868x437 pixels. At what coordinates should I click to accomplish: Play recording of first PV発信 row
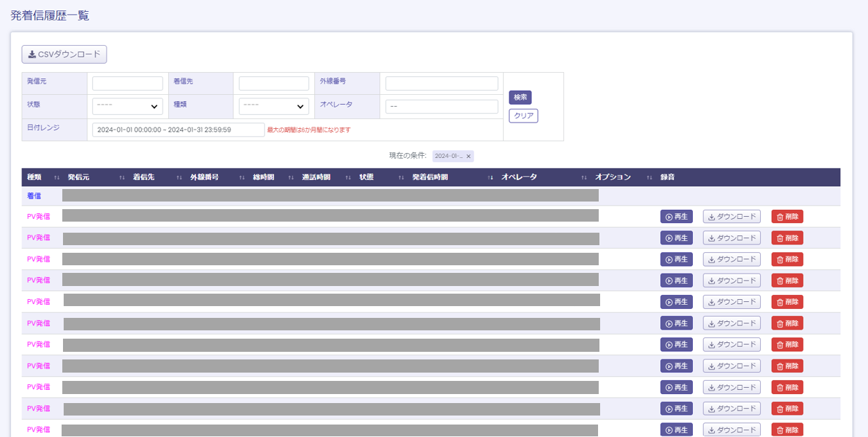[x=676, y=217]
